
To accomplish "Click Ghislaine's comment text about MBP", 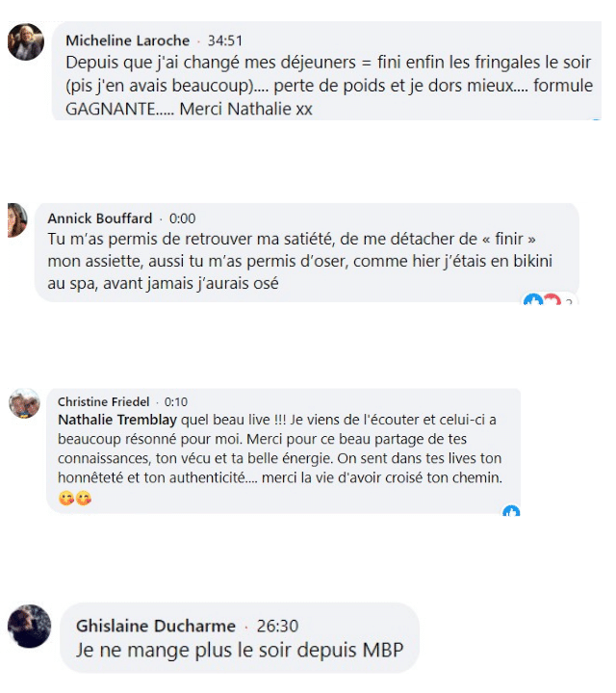I will click(240, 650).
